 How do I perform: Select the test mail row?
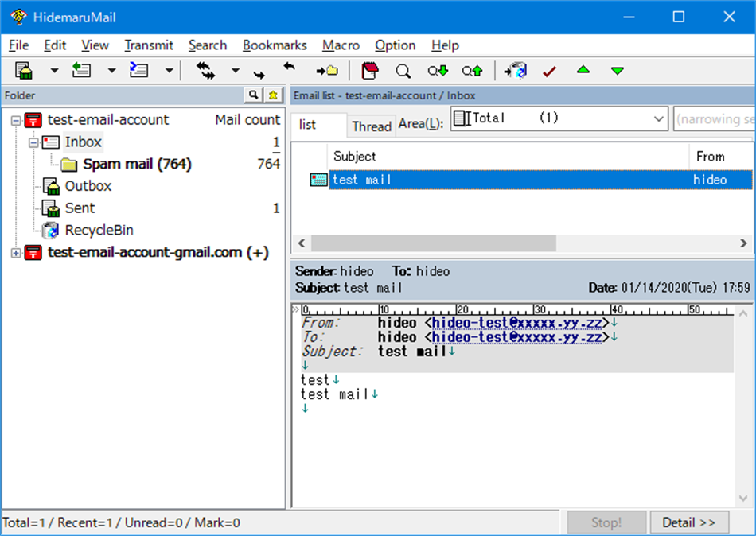540,180
